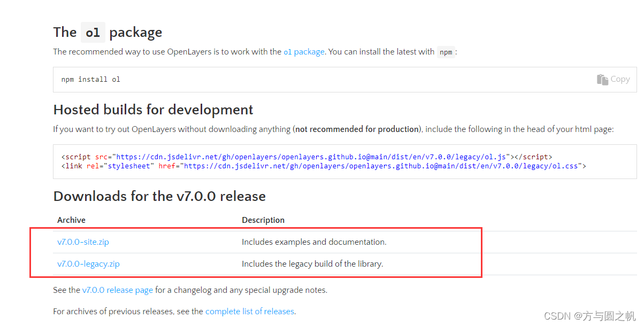Screen dimensions: 644x326
Task: Open the complete list of releases
Action: coord(250,311)
